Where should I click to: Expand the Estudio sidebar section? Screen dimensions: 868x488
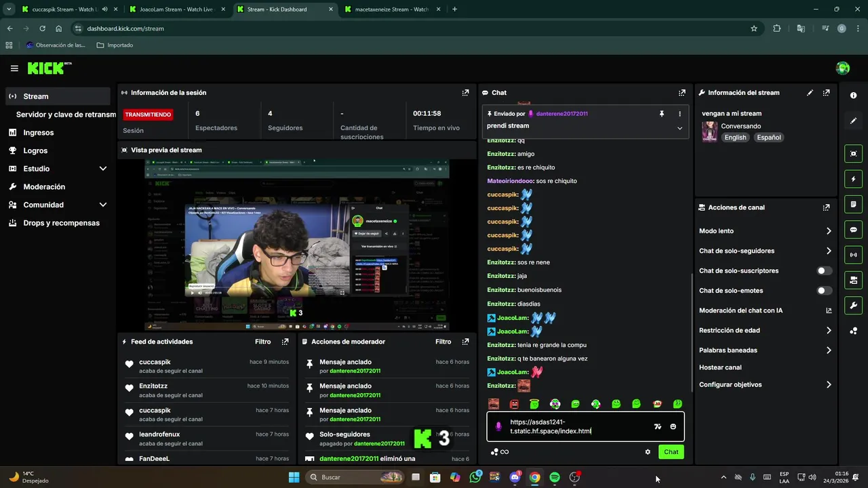click(x=58, y=169)
